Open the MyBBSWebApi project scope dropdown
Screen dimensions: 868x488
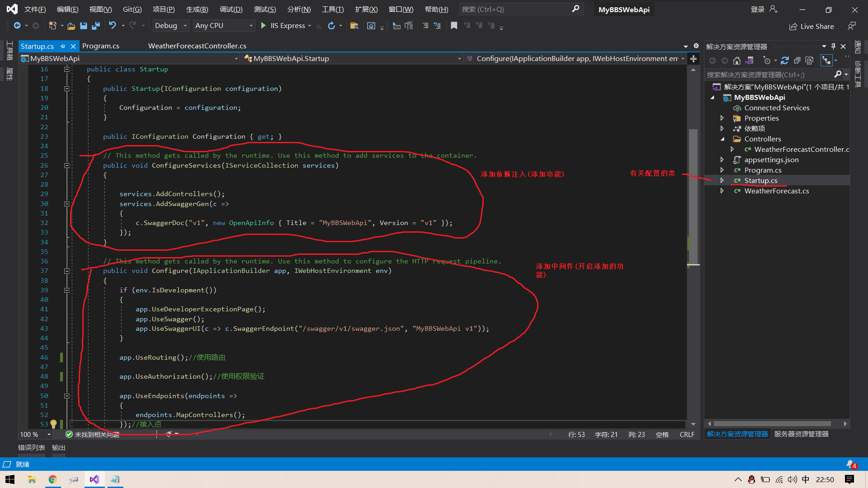pyautogui.click(x=130, y=58)
